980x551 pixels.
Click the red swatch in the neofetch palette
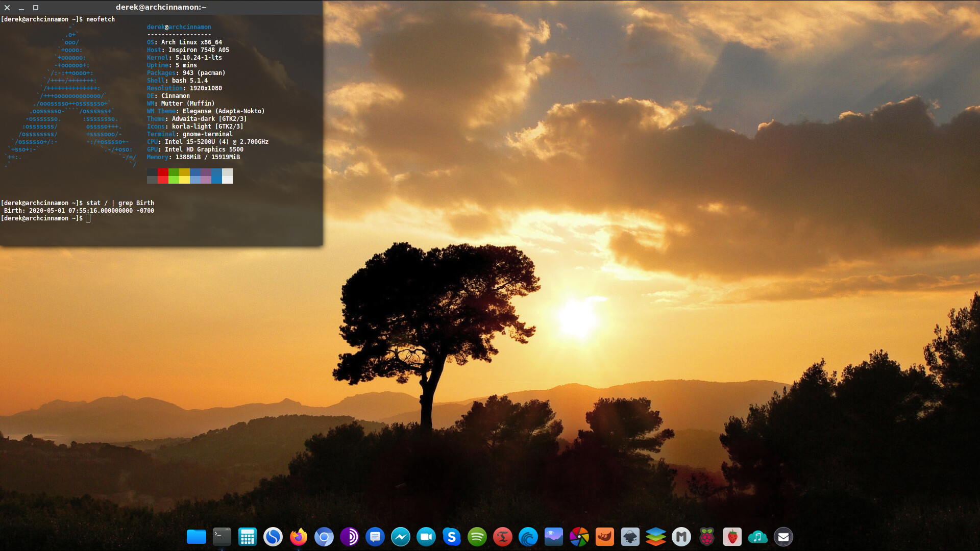[x=162, y=176]
